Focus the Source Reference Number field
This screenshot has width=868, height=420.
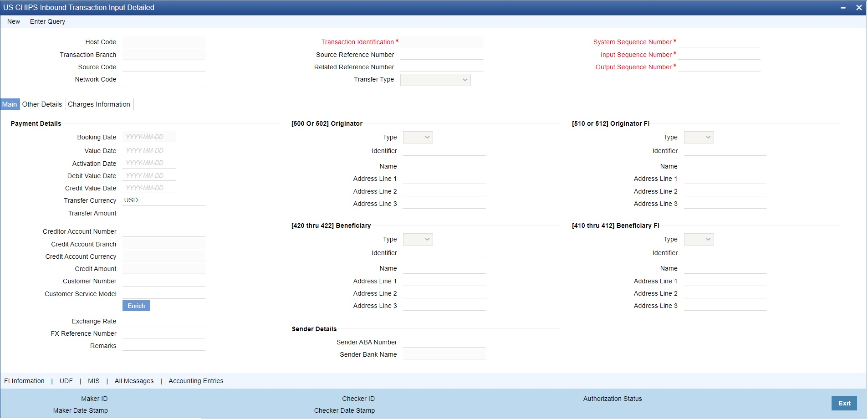(x=442, y=55)
